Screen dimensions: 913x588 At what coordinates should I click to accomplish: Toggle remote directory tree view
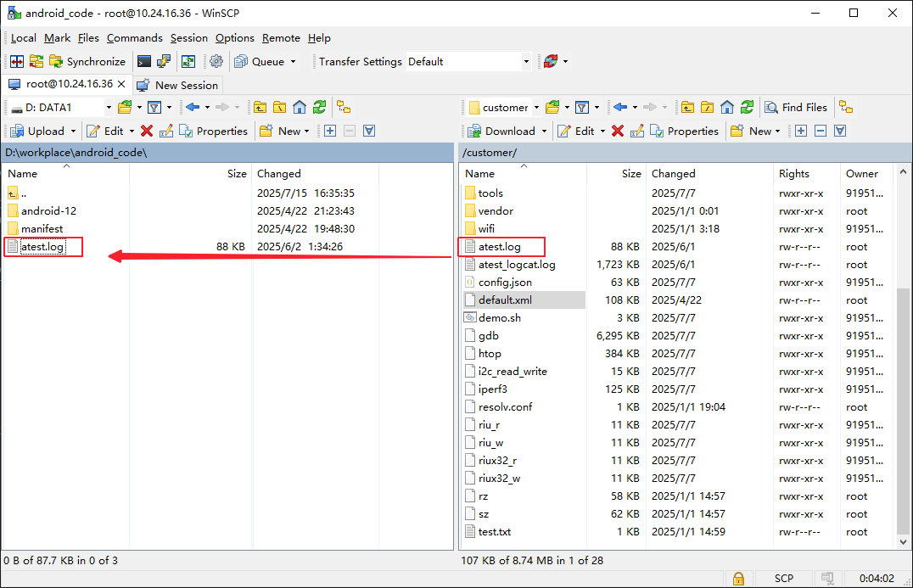pyautogui.click(x=845, y=107)
